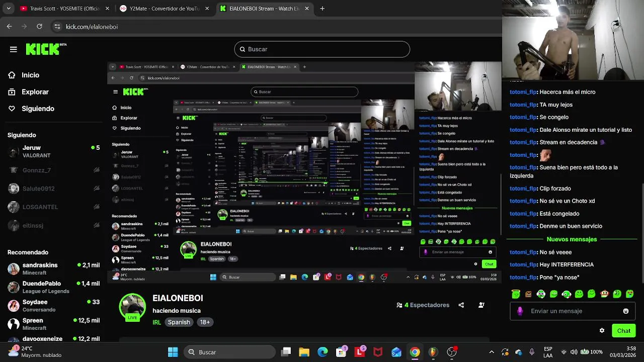Open recommended channel Soydaee
This screenshot has height=362, width=644.
point(54,306)
